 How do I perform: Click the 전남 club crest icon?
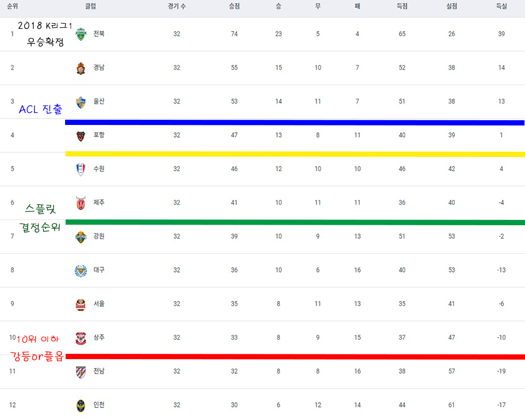tap(80, 372)
